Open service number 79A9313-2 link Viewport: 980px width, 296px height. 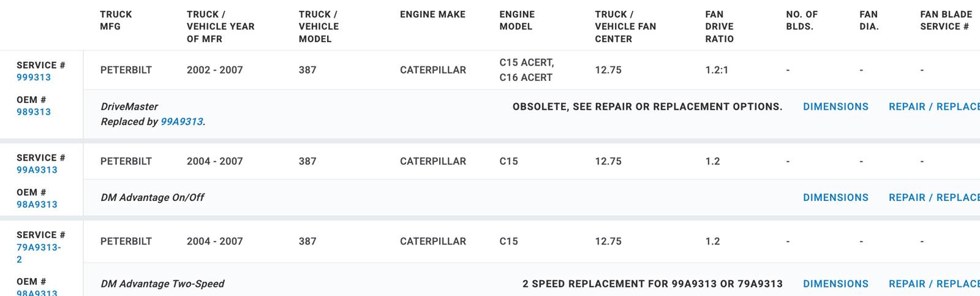click(x=39, y=253)
